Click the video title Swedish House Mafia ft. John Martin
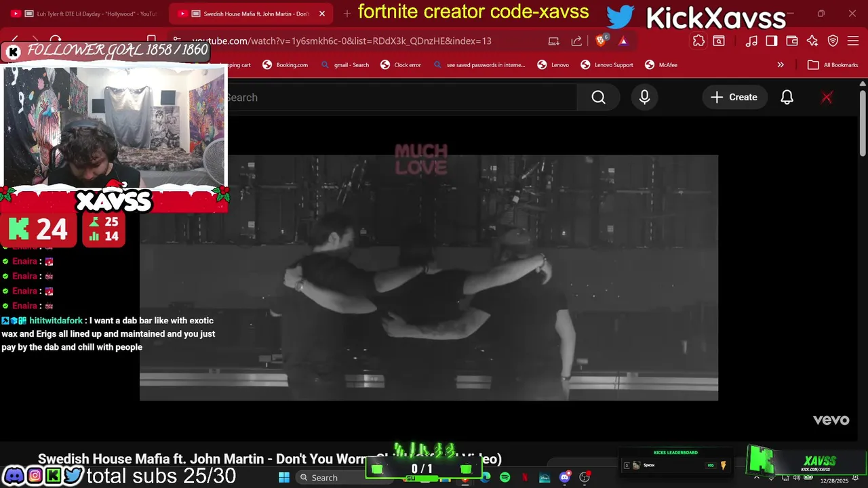 point(270,459)
